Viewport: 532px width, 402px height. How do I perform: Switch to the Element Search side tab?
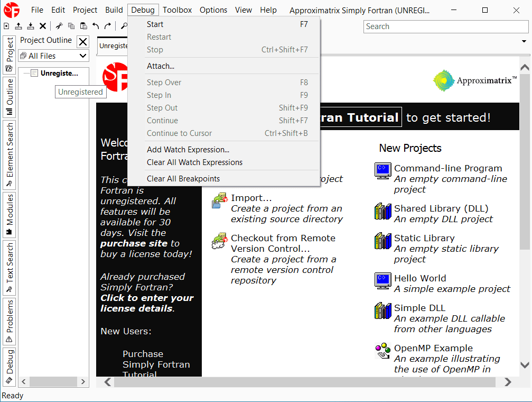9,154
